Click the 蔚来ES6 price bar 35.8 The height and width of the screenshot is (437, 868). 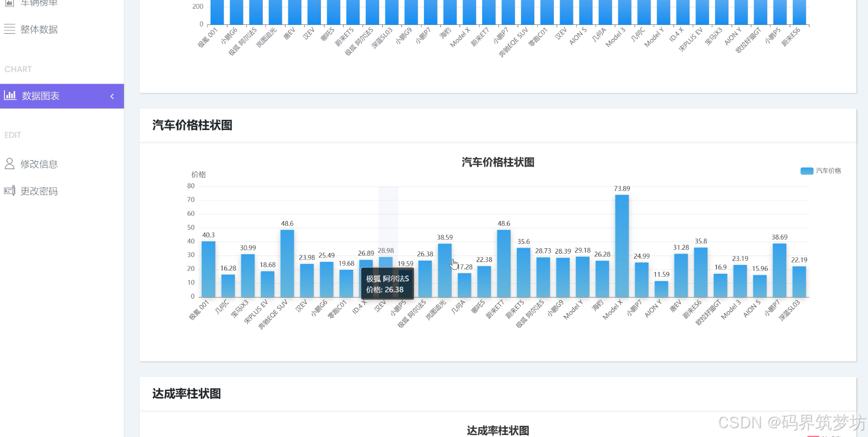(701, 272)
